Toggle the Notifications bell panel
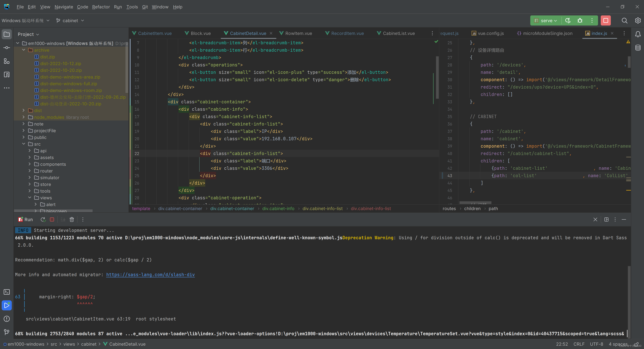The width and height of the screenshot is (644, 349). click(x=638, y=34)
